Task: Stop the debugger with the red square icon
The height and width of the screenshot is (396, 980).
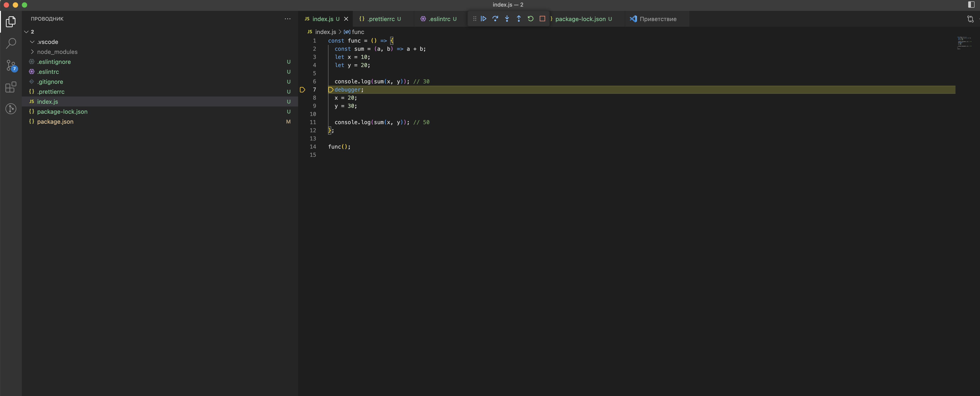Action: 542,19
